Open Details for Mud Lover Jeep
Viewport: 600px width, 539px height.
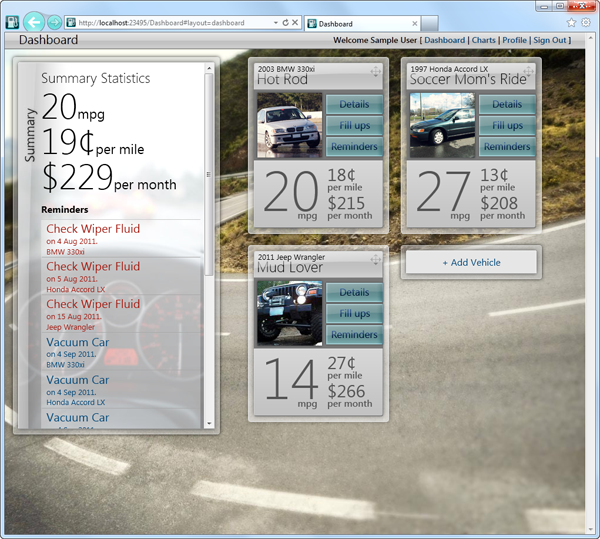click(354, 292)
